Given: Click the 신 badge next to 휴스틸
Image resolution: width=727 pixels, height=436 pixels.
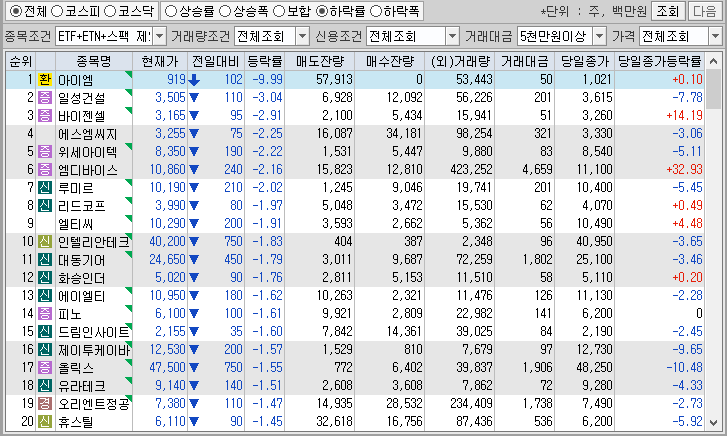Looking at the screenshot, I should 45,421.
